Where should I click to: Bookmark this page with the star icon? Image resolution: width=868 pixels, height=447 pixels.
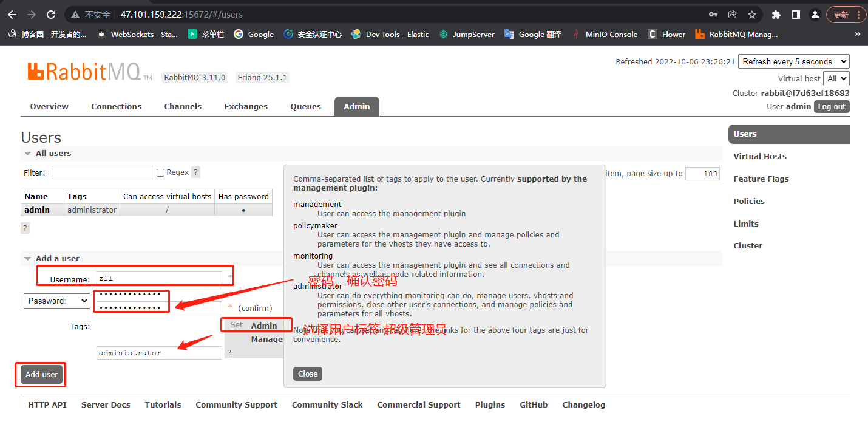click(x=752, y=15)
